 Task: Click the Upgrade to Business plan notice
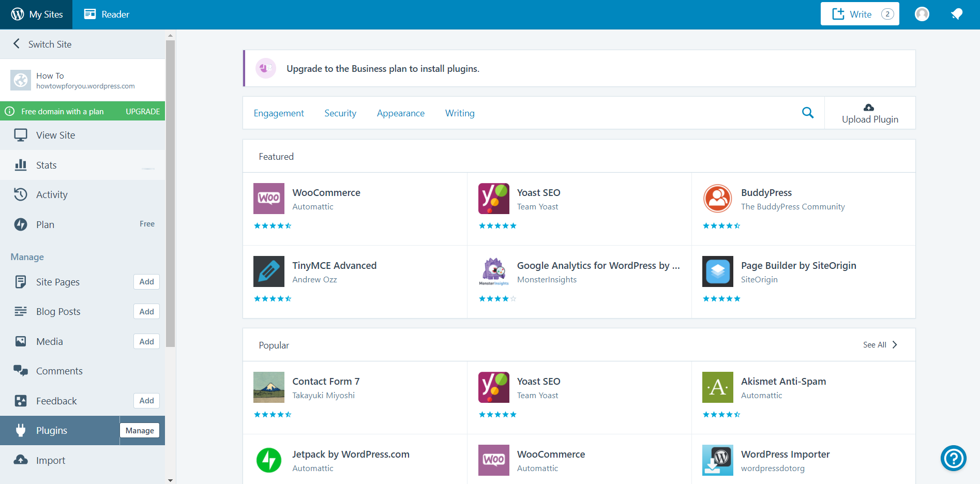coord(579,68)
